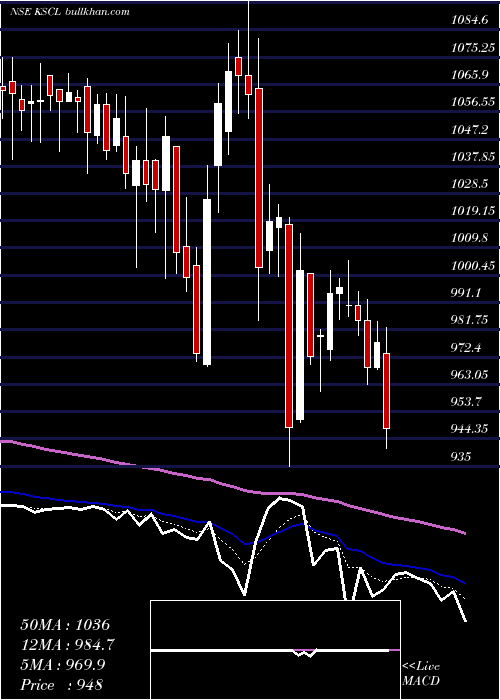Click the tall white candle rising from 970
Image resolution: width=500 pixels, height=700 pixels.
(207, 282)
